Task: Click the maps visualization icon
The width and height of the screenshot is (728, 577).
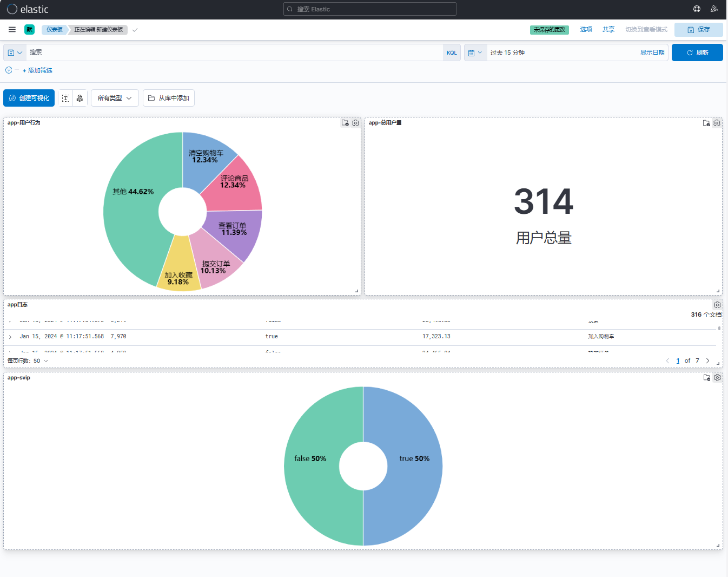Action: (80, 98)
